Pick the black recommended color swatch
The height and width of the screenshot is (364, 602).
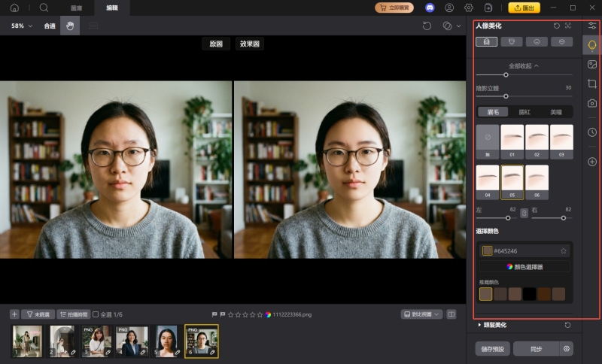click(x=530, y=294)
